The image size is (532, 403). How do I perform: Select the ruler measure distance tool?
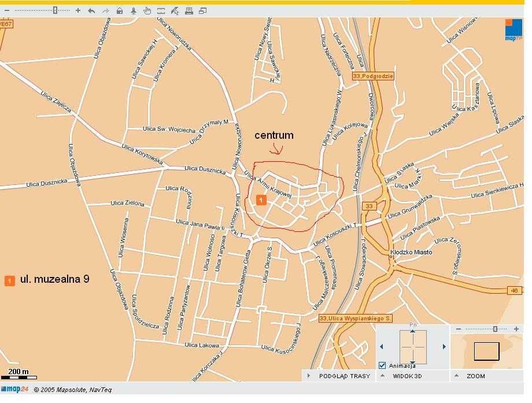pos(161,10)
